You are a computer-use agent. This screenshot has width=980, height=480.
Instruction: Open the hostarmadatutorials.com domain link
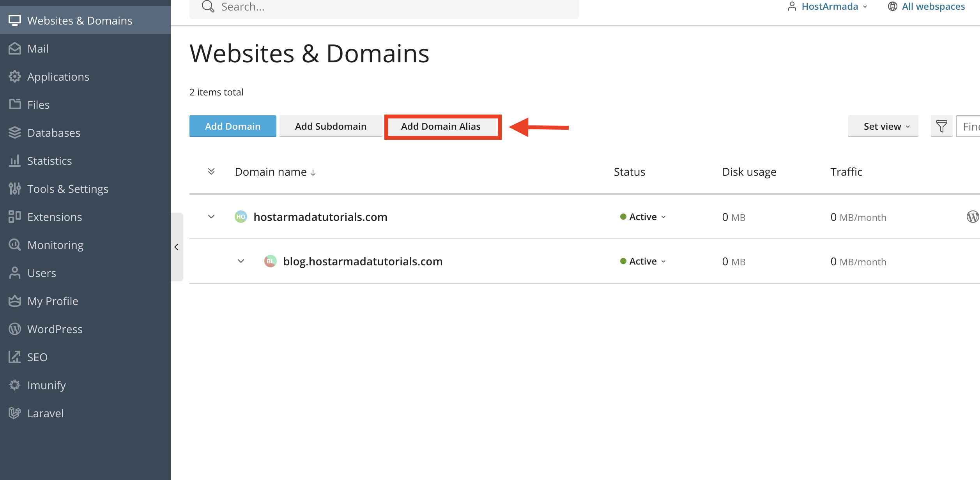click(x=320, y=217)
